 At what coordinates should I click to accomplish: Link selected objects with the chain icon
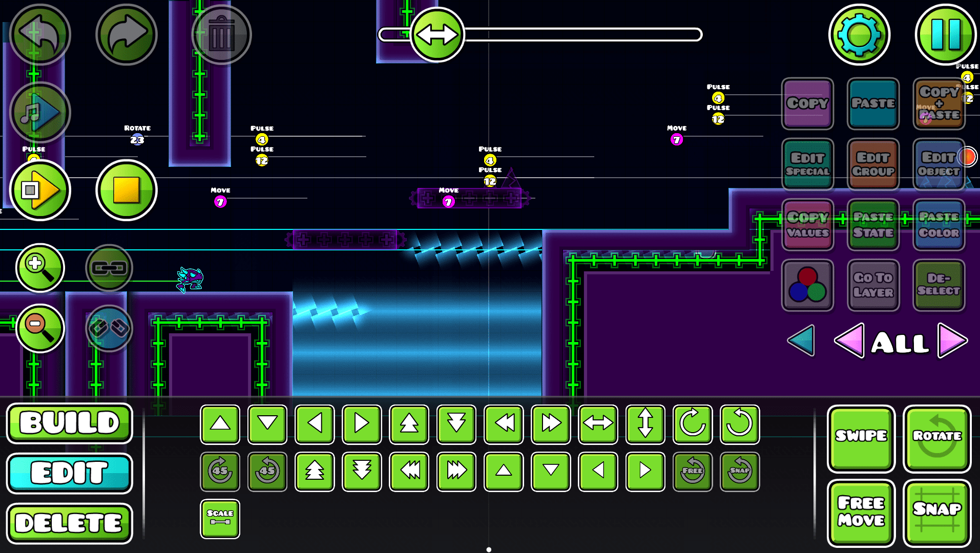(109, 267)
